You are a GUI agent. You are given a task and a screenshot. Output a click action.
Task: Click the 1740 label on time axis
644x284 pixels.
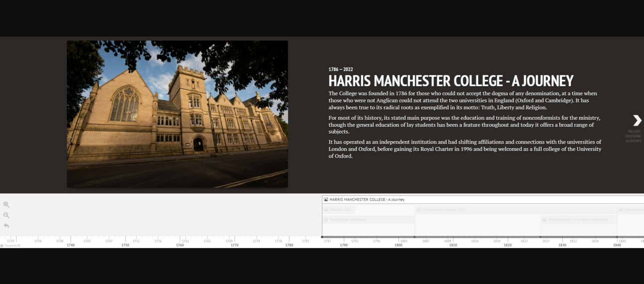71,245
